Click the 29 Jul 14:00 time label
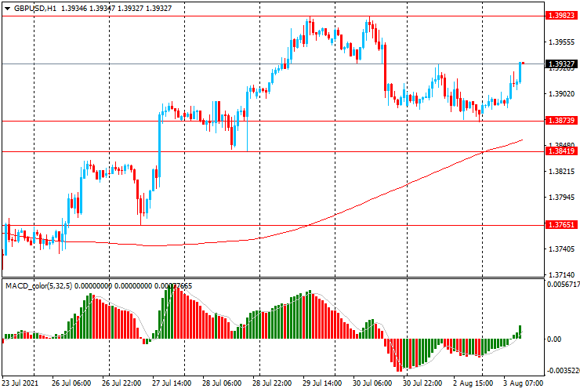The image size is (580, 392). click(322, 383)
